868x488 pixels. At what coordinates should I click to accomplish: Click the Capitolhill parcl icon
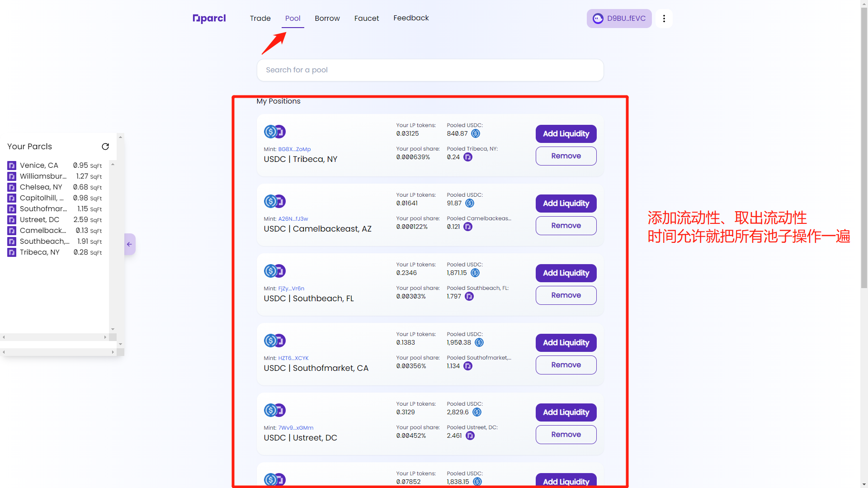coord(12,198)
